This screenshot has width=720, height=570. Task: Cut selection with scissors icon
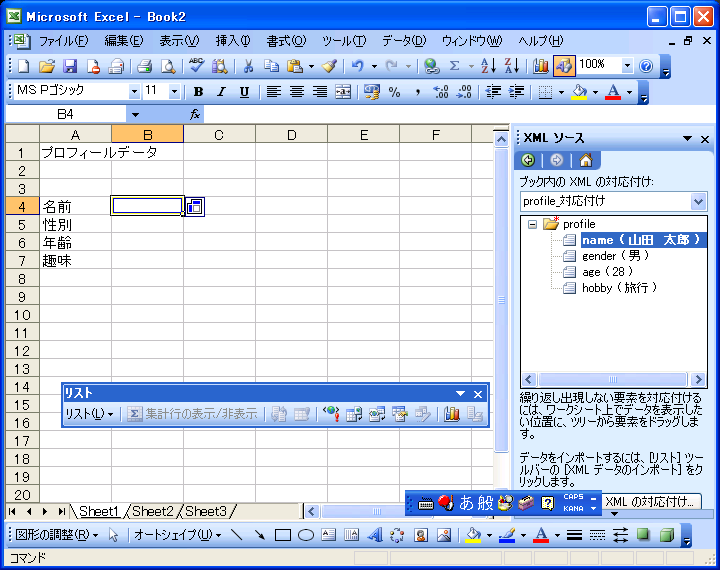(x=248, y=67)
